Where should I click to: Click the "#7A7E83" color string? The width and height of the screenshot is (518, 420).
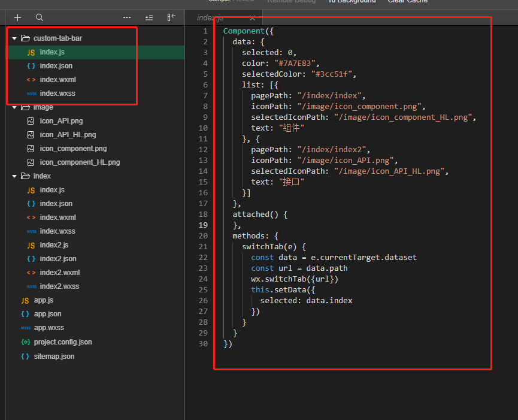click(295, 64)
